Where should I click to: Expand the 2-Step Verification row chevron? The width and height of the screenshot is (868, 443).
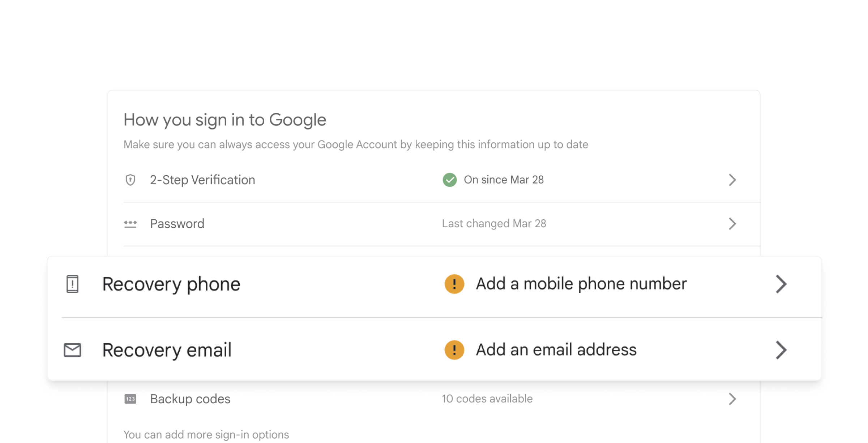732,180
